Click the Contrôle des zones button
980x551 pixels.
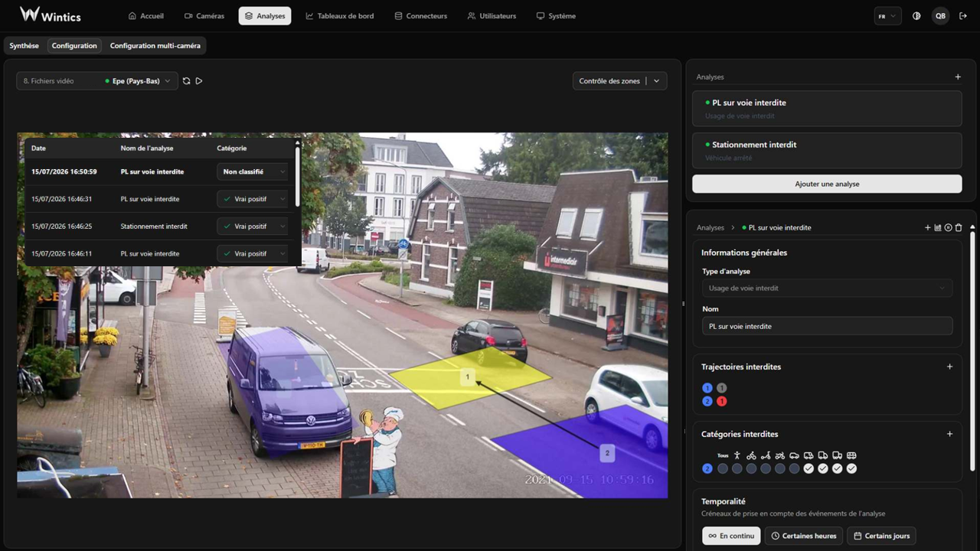[609, 81]
